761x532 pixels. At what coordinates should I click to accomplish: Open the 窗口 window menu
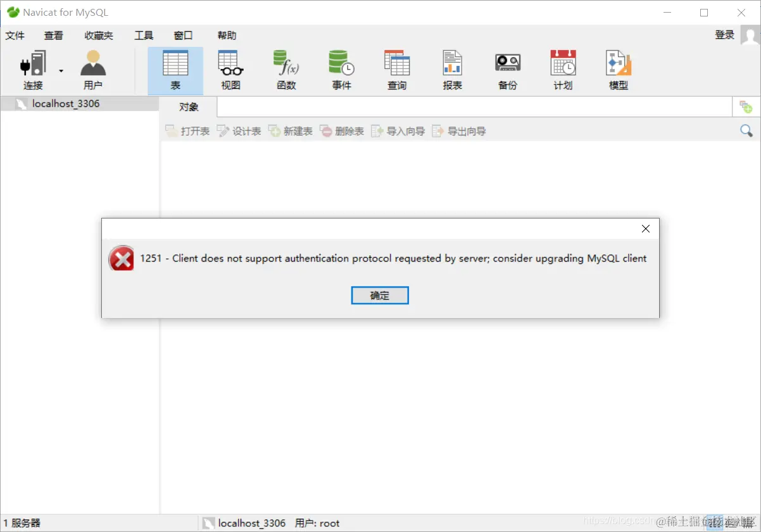[183, 35]
